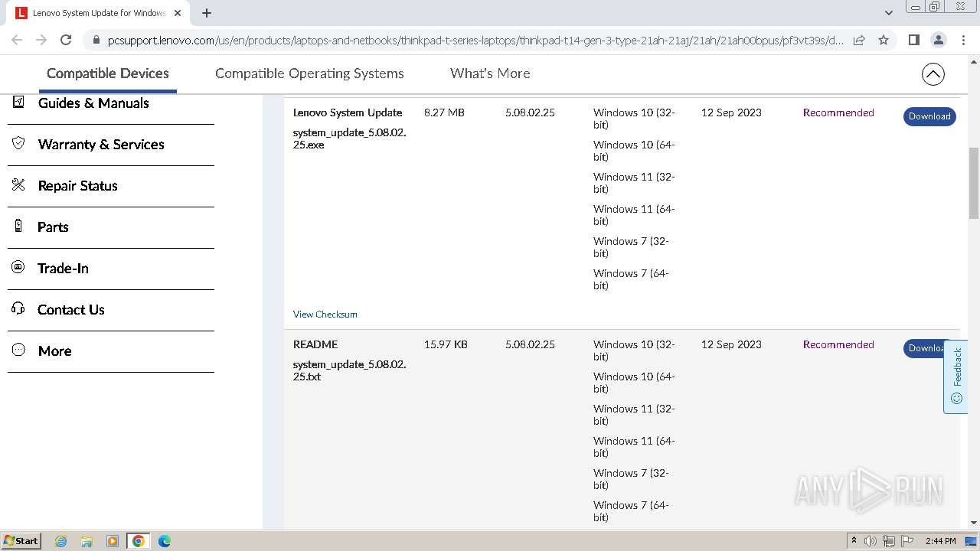The height and width of the screenshot is (551, 980).
Task: Bookmark this page with the star
Action: 884,40
